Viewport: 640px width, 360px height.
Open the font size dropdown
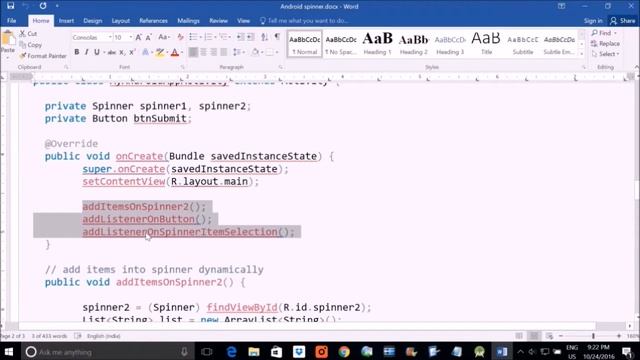pyautogui.click(x=131, y=38)
